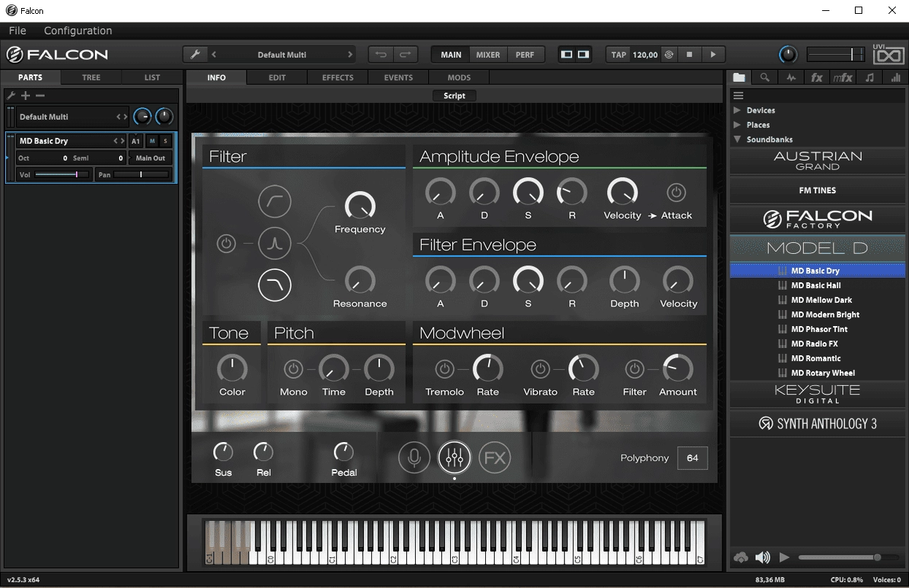This screenshot has height=588, width=909.
Task: Open A1 MIDI channel selector
Action: [x=136, y=141]
